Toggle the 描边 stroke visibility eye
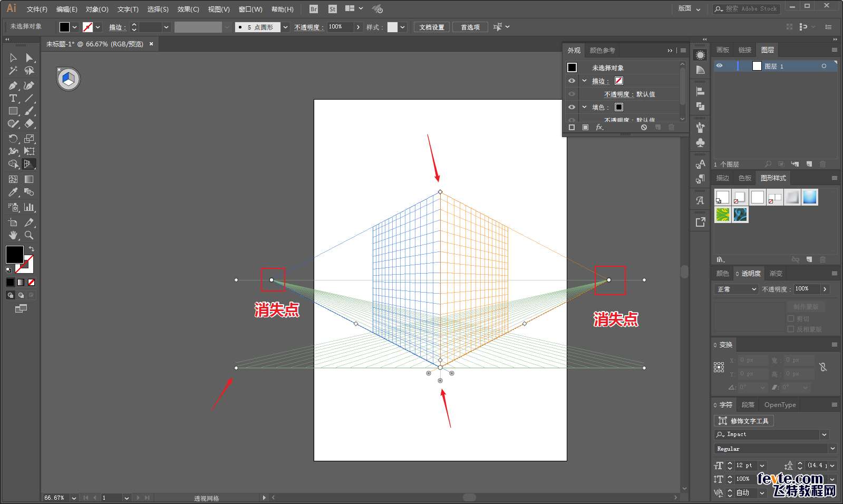 click(571, 81)
